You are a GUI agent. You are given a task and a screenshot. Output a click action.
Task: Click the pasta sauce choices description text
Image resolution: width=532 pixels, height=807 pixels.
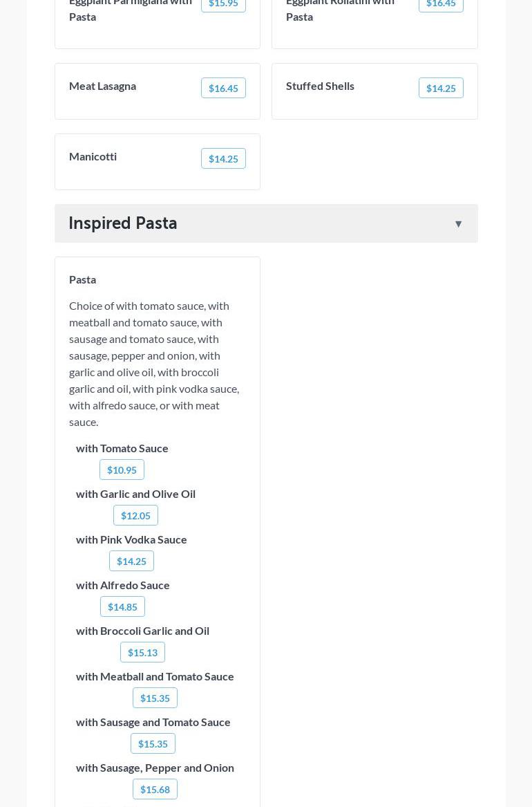coord(154,364)
